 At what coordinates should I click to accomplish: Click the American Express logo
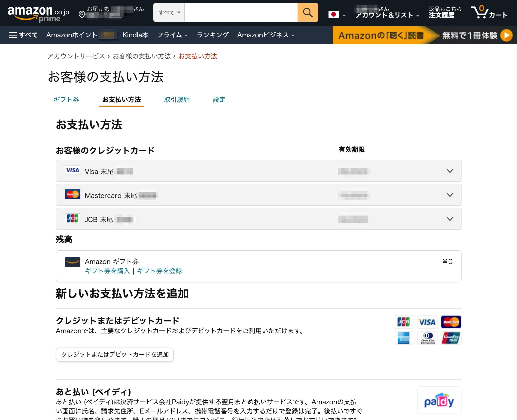(x=404, y=338)
